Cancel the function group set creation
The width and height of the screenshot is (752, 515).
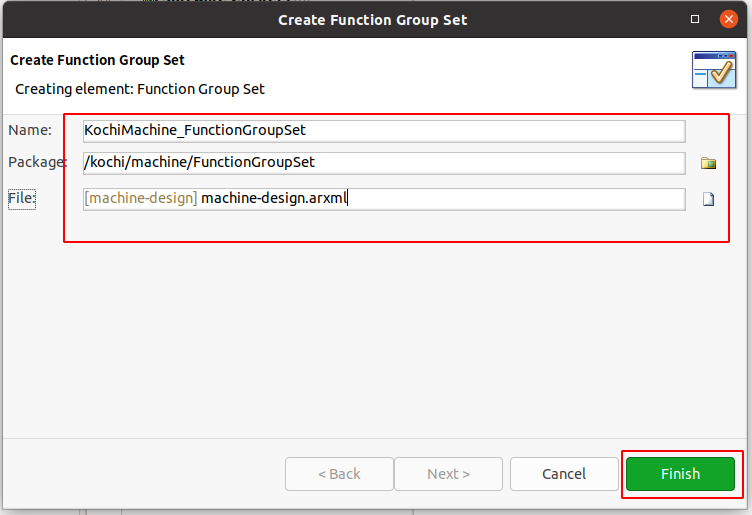564,474
